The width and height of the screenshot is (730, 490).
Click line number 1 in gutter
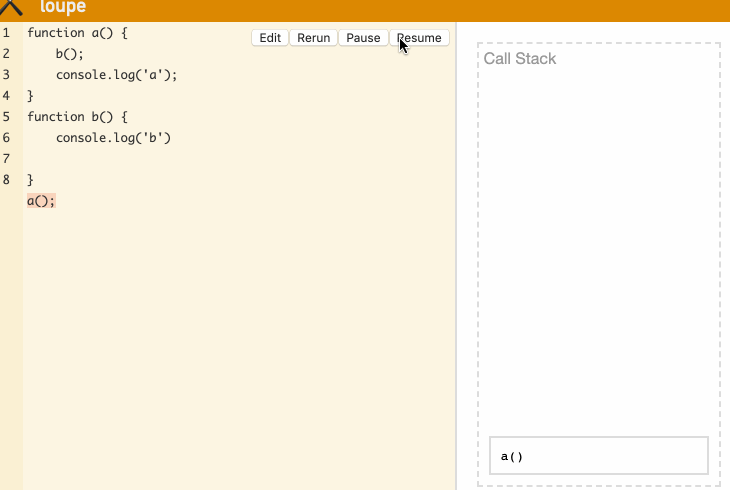(x=6, y=33)
